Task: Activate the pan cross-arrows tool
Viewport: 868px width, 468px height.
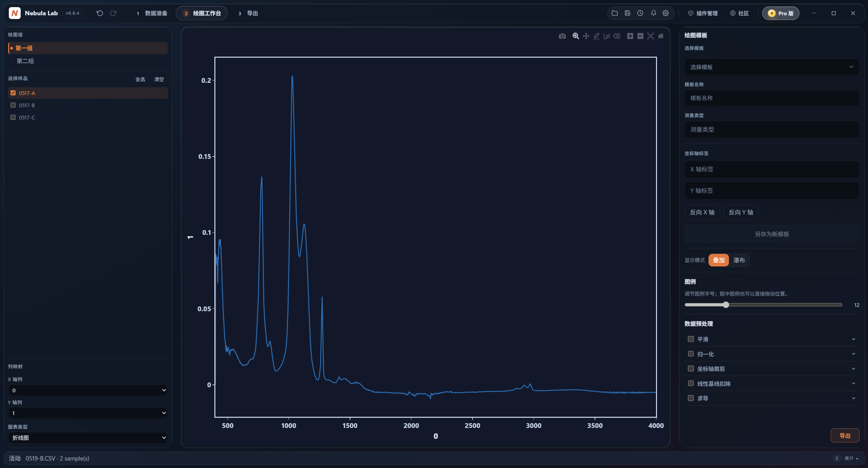Action: tap(586, 36)
